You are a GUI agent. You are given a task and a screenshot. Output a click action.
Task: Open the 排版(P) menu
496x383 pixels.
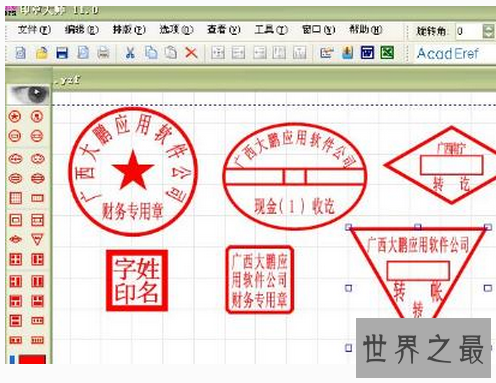(x=129, y=30)
